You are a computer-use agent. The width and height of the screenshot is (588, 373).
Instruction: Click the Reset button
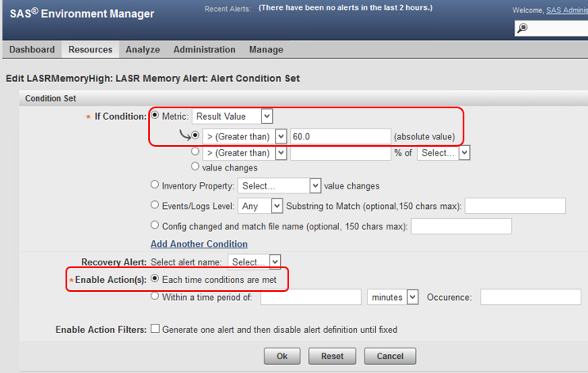tap(332, 356)
